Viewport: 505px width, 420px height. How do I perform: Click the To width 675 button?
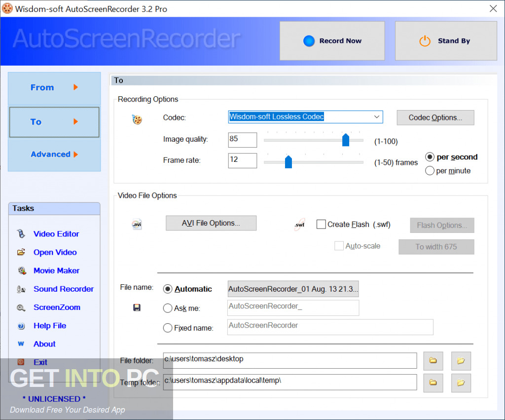(x=436, y=247)
